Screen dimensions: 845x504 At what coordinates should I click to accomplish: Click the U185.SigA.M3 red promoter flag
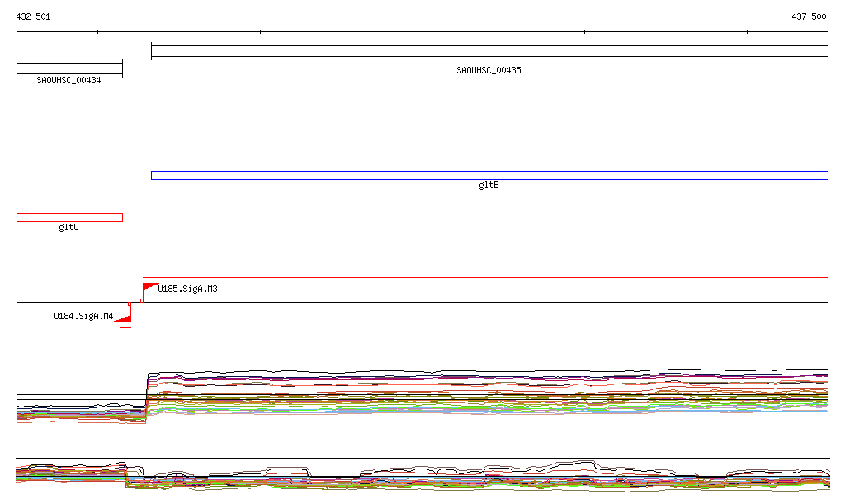149,287
